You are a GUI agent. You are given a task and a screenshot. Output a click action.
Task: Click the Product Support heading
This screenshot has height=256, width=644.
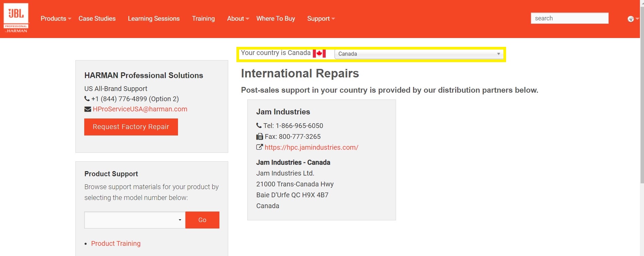click(x=111, y=174)
